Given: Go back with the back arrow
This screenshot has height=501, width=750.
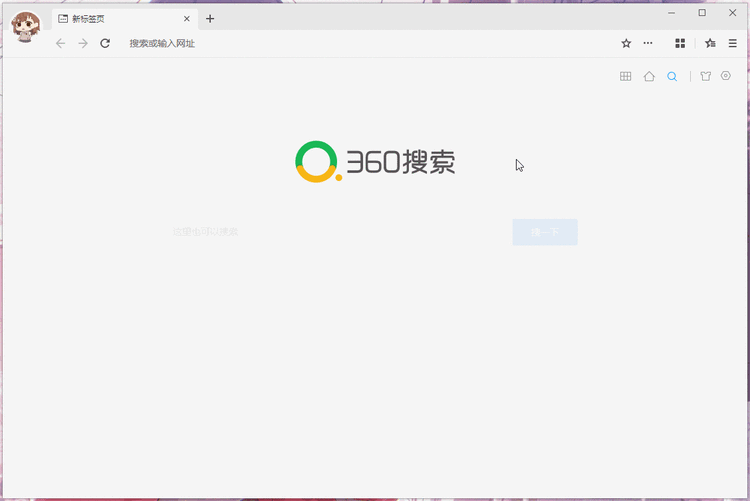Looking at the screenshot, I should point(60,44).
